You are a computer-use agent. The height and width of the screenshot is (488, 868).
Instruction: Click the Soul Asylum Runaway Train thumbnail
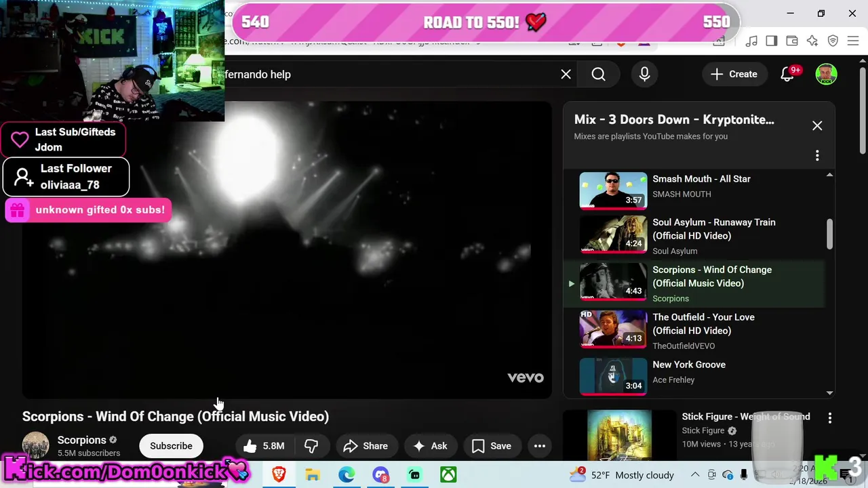coord(613,235)
